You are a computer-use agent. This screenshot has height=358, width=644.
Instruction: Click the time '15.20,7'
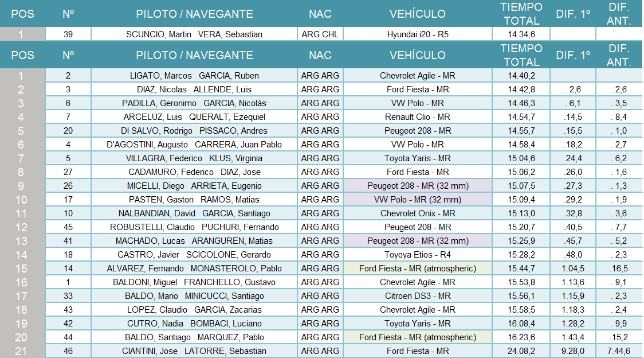pyautogui.click(x=521, y=227)
